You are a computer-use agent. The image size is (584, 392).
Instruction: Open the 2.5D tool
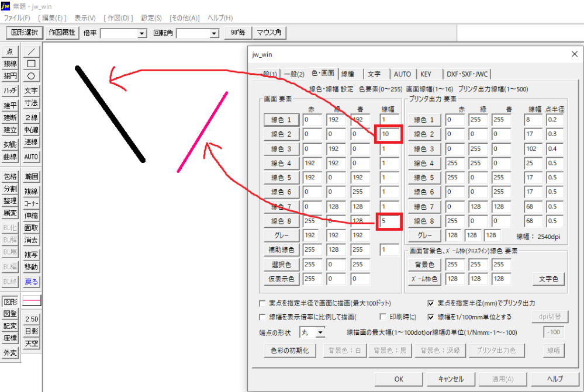coord(32,319)
